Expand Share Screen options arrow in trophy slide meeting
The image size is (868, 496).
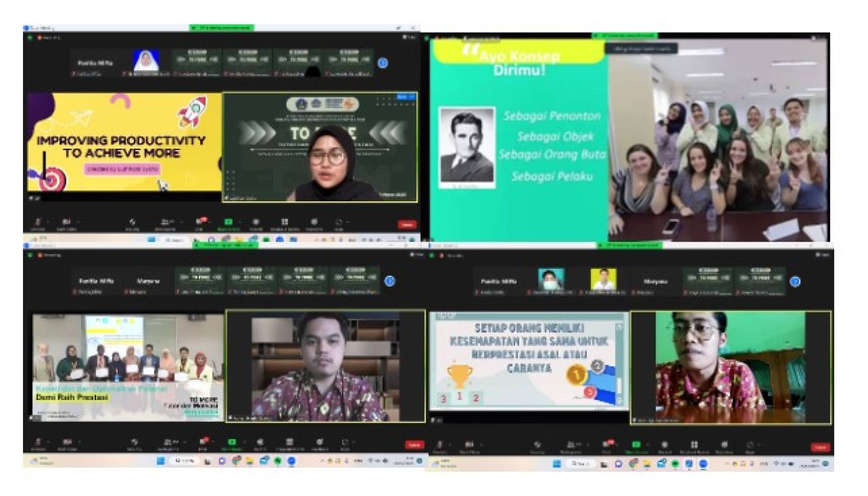tap(648, 444)
